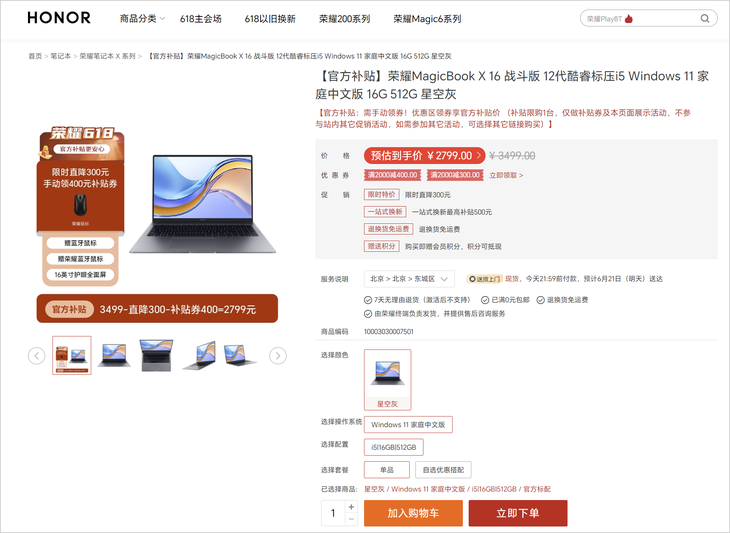
Task: Open the 618主会场 nav item
Action: click(x=201, y=19)
